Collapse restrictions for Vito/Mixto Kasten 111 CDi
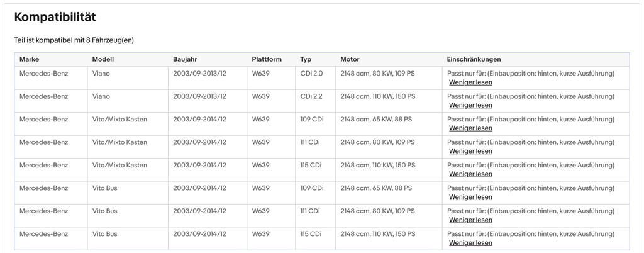 tap(470, 151)
